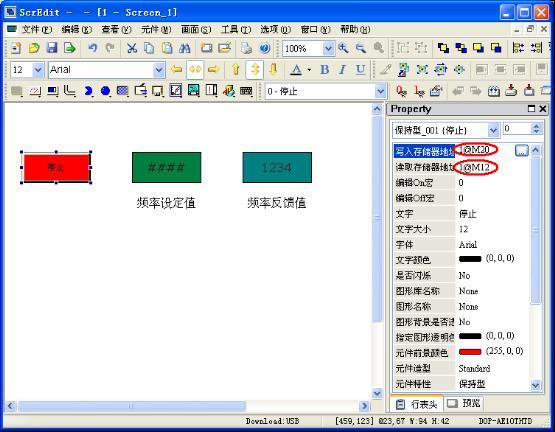Select the red 停止 button element
This screenshot has width=555, height=432.
pyautogui.click(x=56, y=167)
